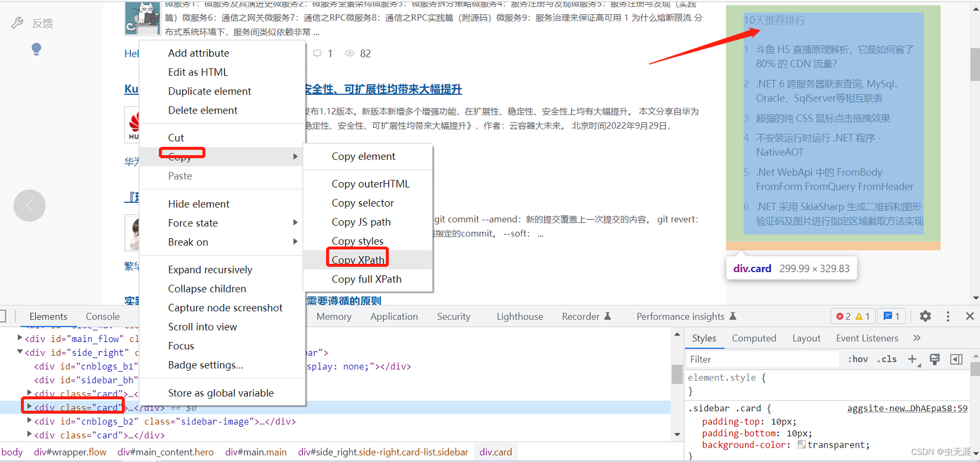Toggle :hov element state button

(x=858, y=359)
